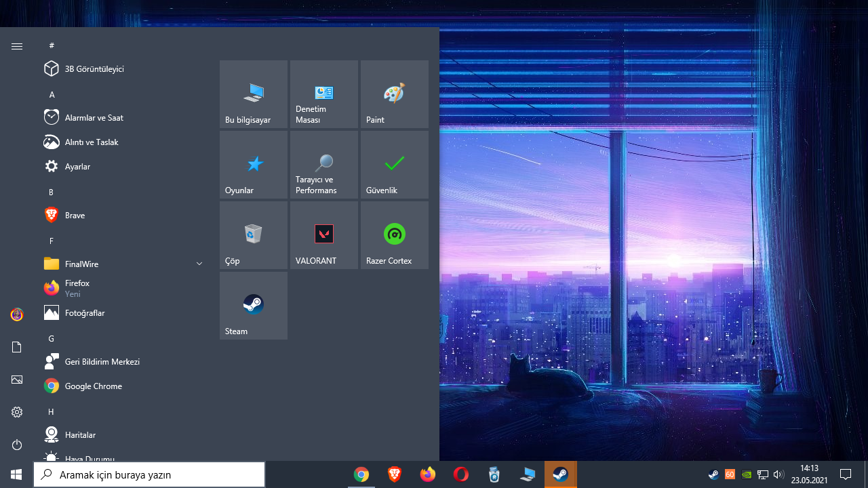Screen dimensions: 868x488
Task: Launch Firefox from the Start app list
Action: pos(124,289)
